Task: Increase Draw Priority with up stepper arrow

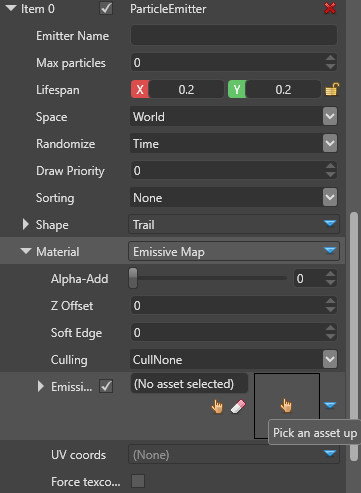Action: click(x=330, y=166)
